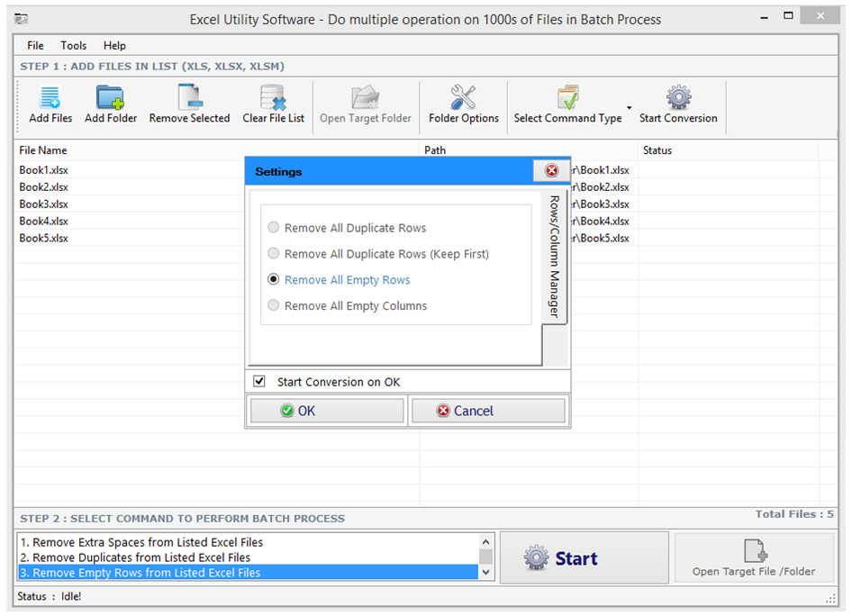852x616 pixels.
Task: Select Remove All Empty Rows radio button
Action: coord(273,279)
